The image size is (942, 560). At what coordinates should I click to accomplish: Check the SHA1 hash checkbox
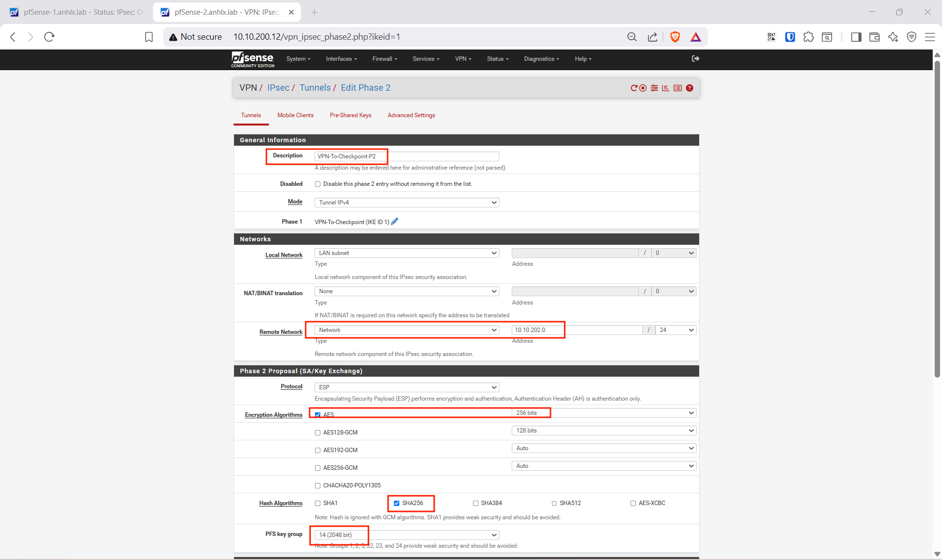coord(317,503)
